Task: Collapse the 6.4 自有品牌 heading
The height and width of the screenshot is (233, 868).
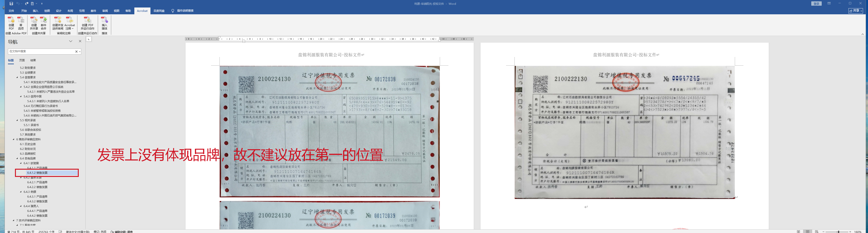Action: pos(17,159)
